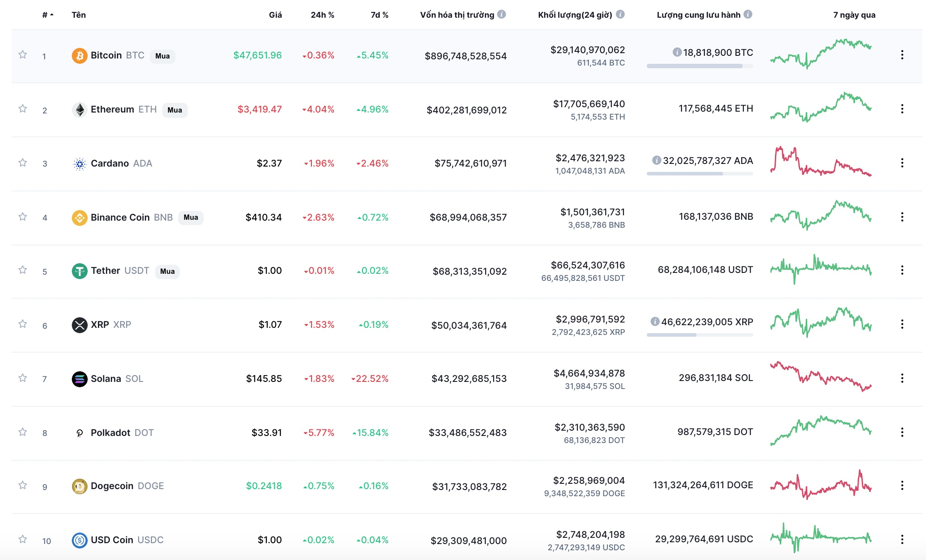The width and height of the screenshot is (926, 560).
Task: Sort table by Tên column
Action: 79,15
